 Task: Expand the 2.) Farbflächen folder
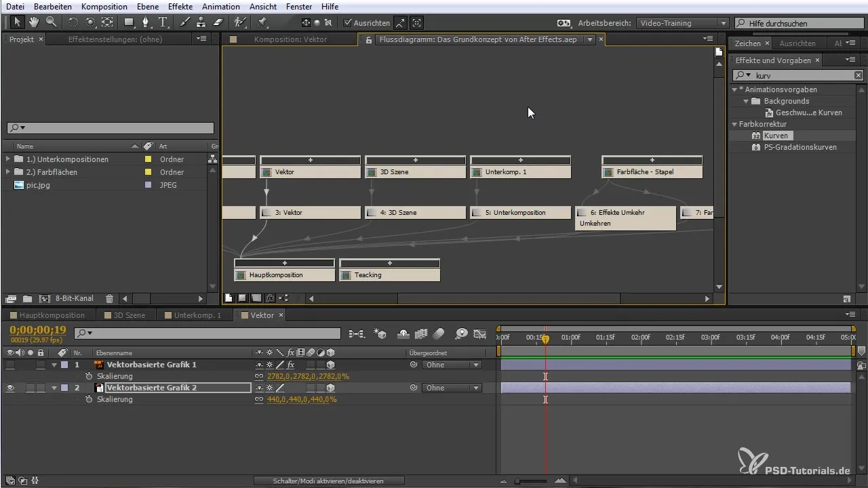click(8, 172)
